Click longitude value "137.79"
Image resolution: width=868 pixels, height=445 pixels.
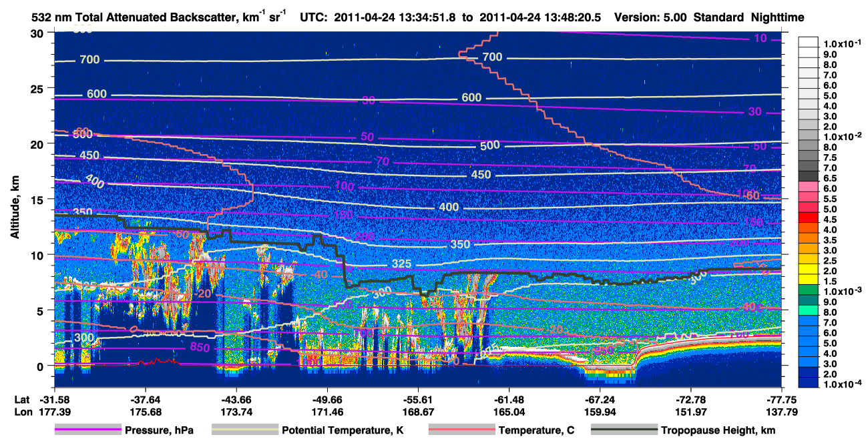point(782,412)
